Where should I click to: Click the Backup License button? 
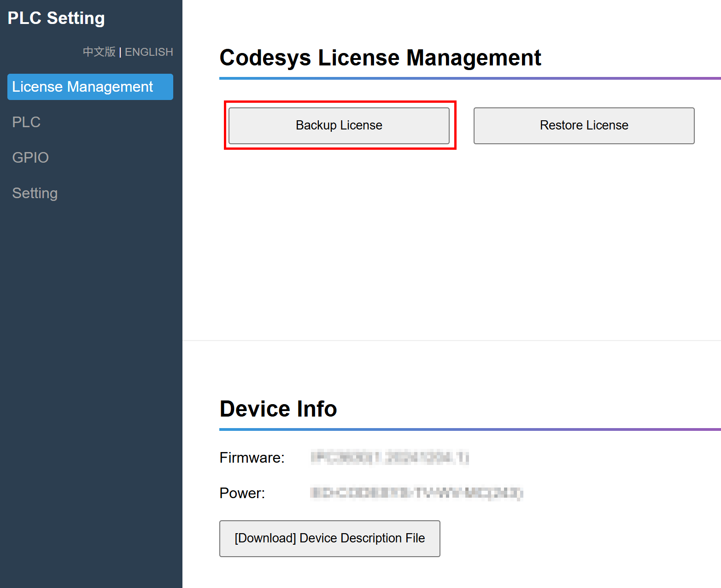339,125
